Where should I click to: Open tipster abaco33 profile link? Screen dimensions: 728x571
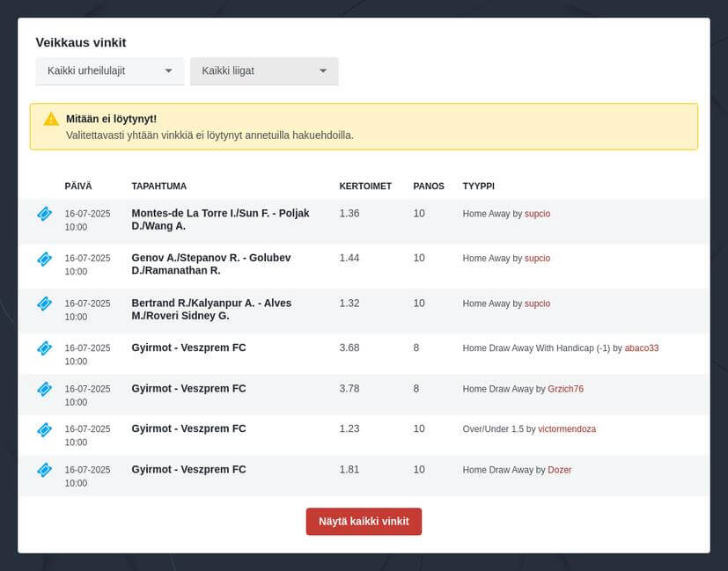[x=642, y=348]
